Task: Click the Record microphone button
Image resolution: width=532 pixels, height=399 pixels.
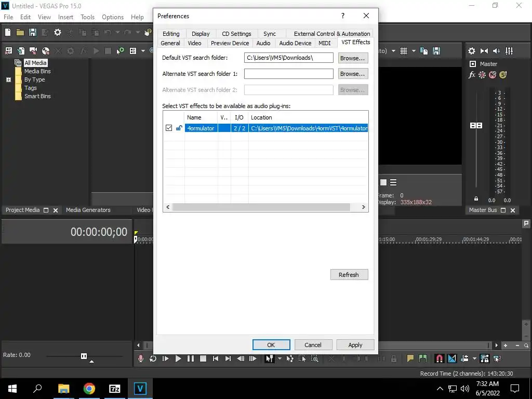Action: 140,358
